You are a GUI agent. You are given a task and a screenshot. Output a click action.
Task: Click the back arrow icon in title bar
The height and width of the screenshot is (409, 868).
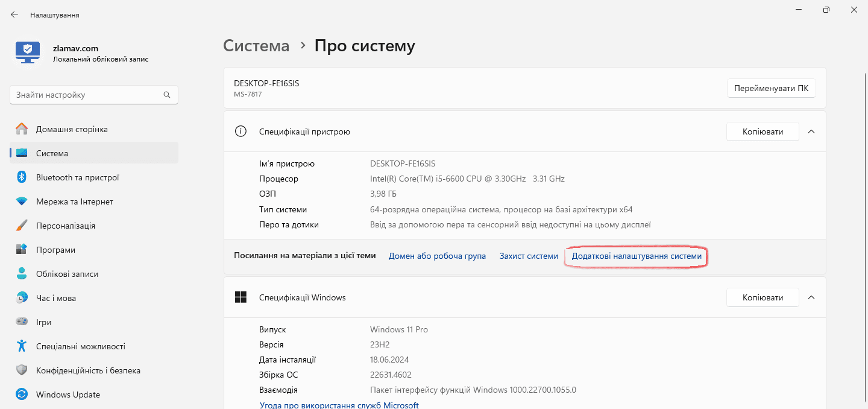(14, 14)
